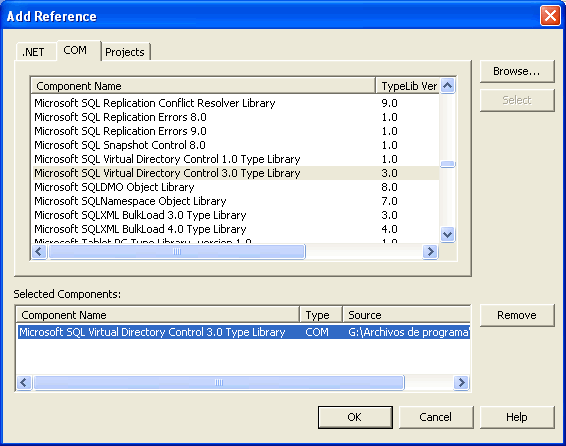This screenshot has height=446, width=566.
Task: Click the component list horizontal scrollbar thumb
Action: 177,252
